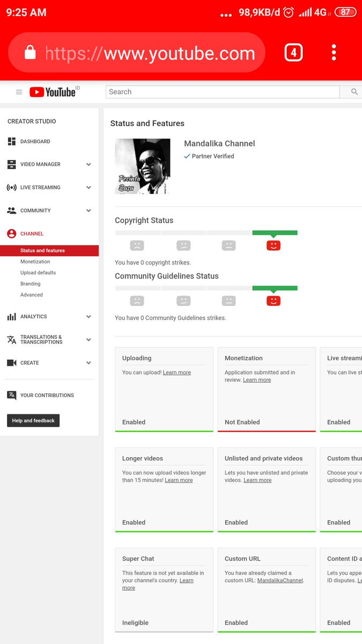Click the Channel person icon
Screen dimensions: 362x644
(x=11, y=234)
